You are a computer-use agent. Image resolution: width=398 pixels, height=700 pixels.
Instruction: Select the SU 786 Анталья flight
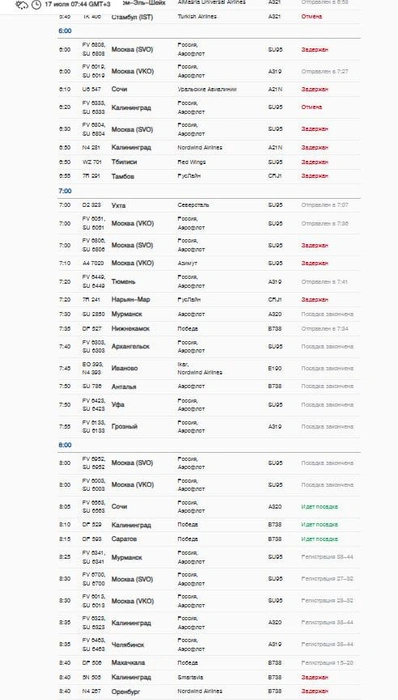pyautogui.click(x=209, y=387)
